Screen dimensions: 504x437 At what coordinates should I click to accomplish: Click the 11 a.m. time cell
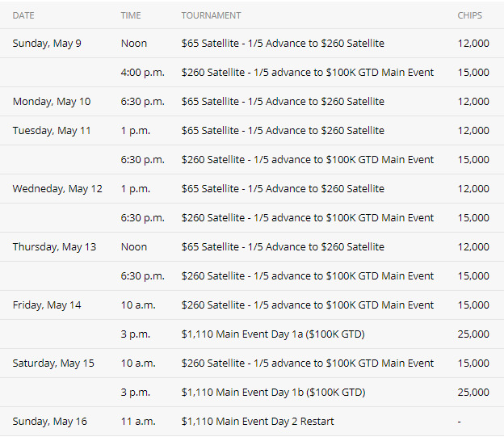tap(138, 422)
